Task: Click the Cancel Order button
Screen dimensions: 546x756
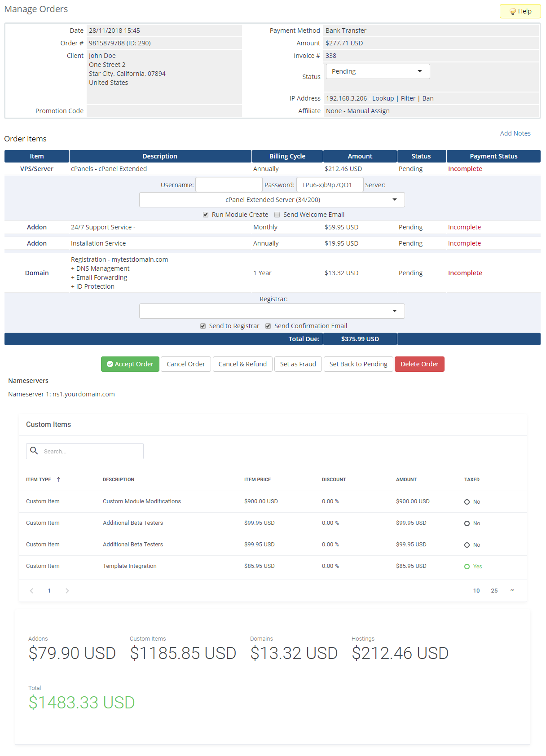Action: [x=186, y=364]
